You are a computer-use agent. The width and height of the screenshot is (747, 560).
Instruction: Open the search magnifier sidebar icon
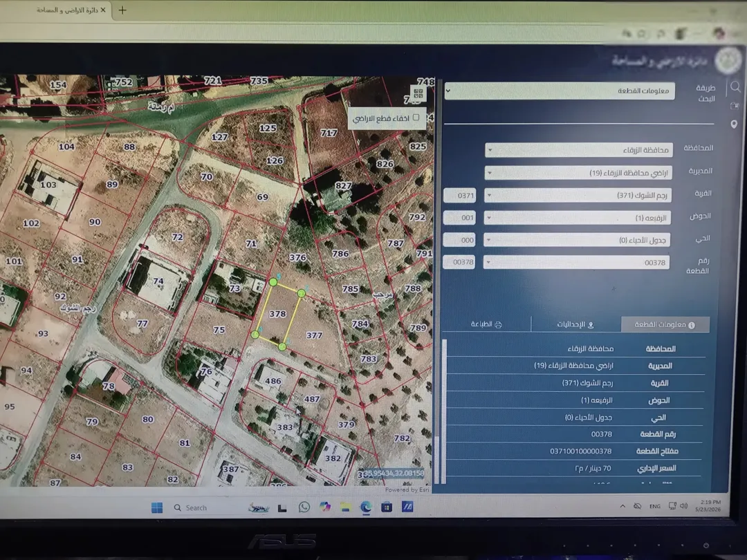click(x=735, y=86)
